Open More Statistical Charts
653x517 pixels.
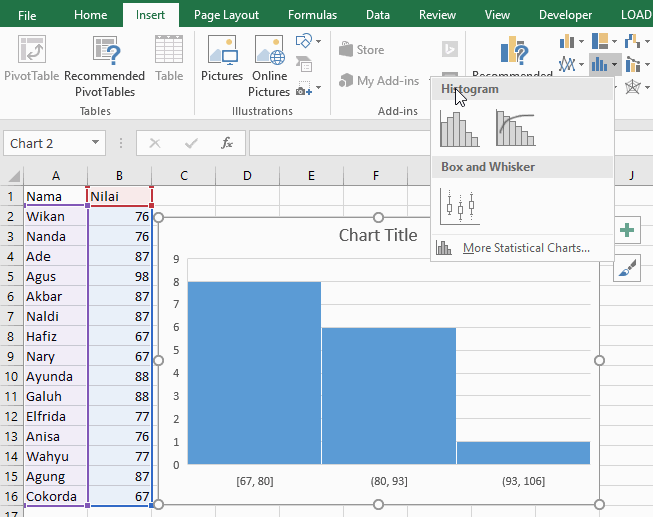(522, 248)
